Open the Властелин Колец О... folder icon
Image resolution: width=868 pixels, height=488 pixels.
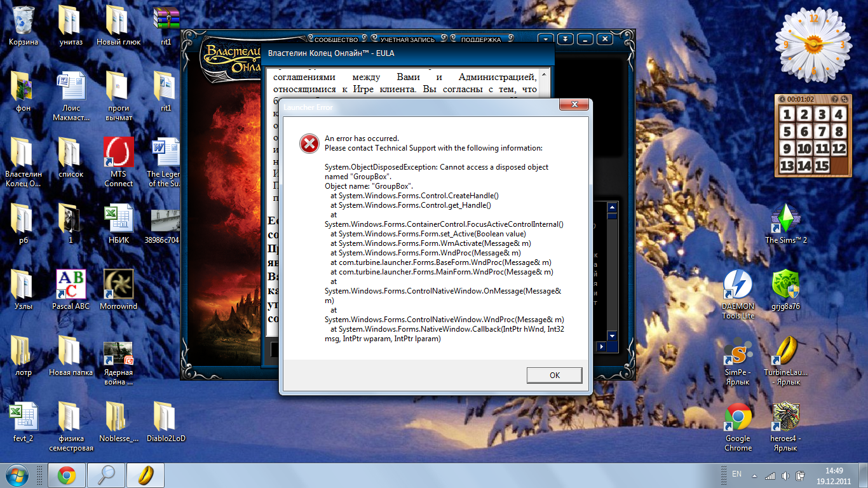tap(24, 162)
